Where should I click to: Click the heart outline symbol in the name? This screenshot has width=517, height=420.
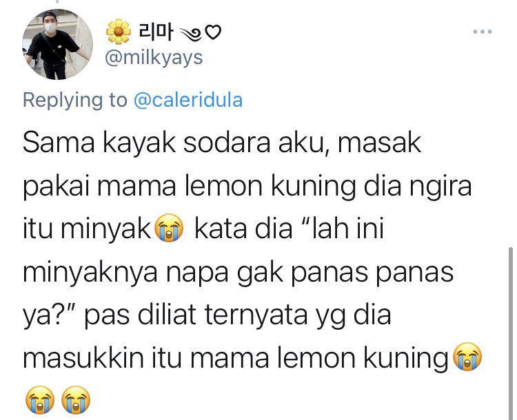(213, 32)
